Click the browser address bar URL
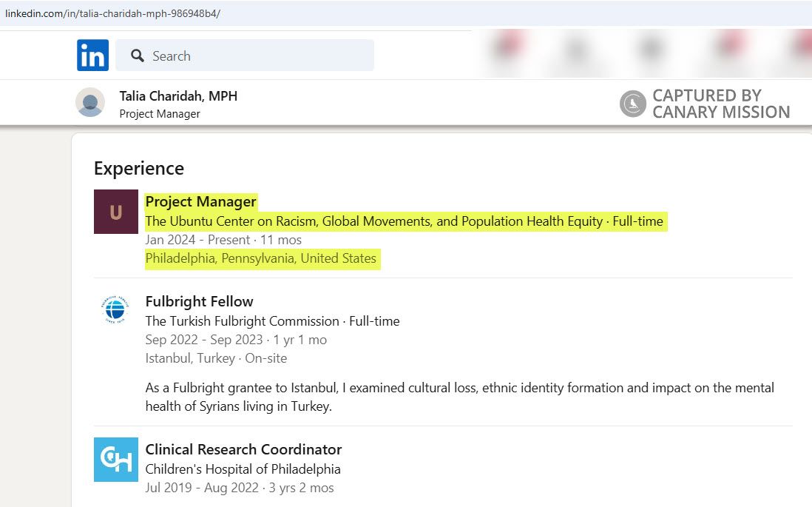This screenshot has width=812, height=507. point(111,13)
